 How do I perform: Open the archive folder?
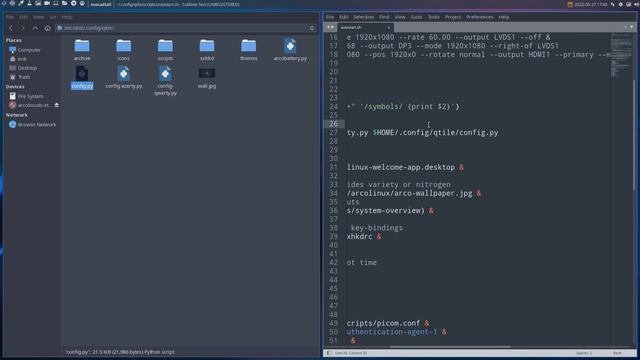click(x=82, y=49)
